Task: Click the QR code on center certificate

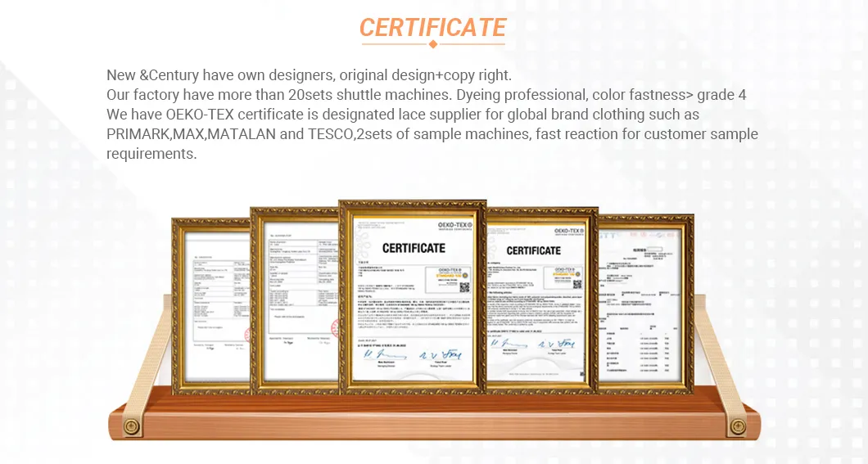Action: point(463,287)
